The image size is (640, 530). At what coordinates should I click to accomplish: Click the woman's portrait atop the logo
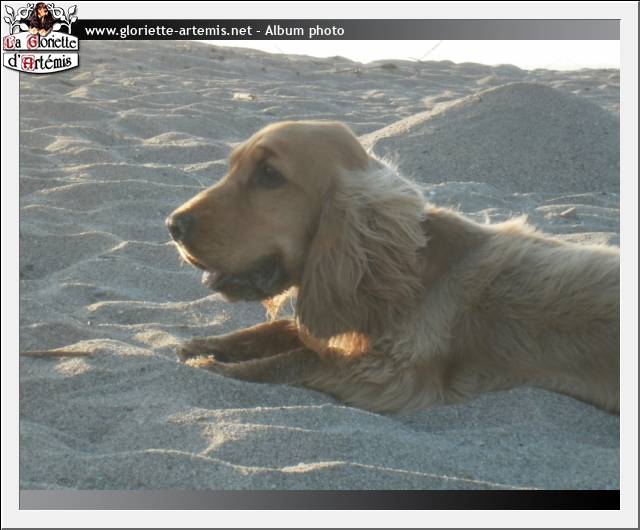point(42,16)
